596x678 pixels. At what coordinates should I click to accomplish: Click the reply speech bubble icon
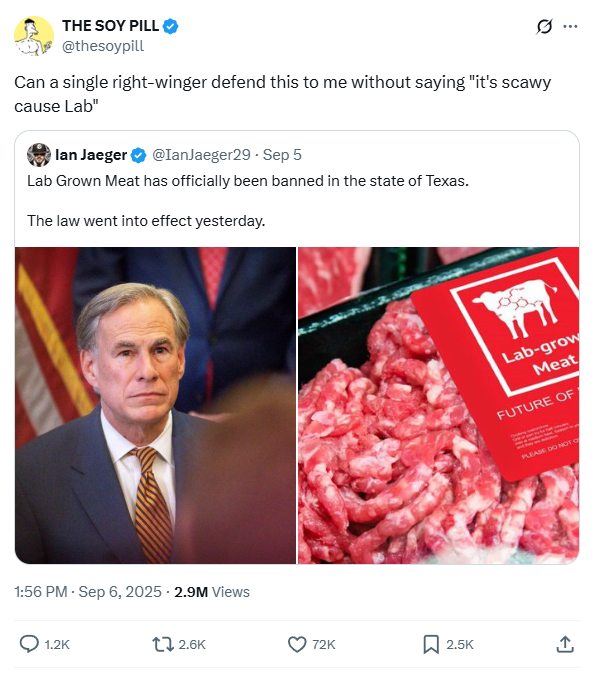(29, 644)
